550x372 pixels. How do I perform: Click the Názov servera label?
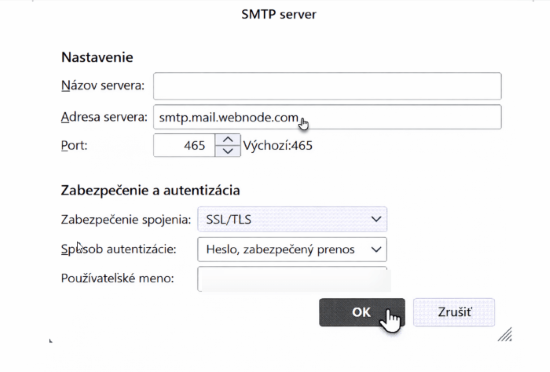[x=103, y=85]
